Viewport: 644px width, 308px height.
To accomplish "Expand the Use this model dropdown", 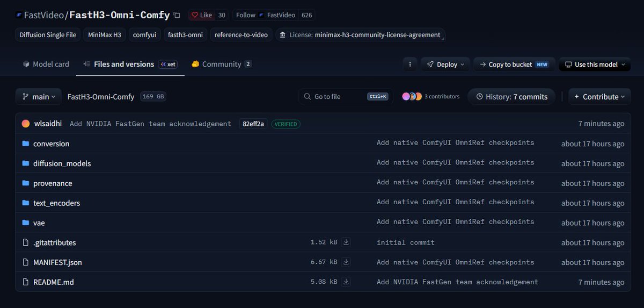I will [595, 65].
